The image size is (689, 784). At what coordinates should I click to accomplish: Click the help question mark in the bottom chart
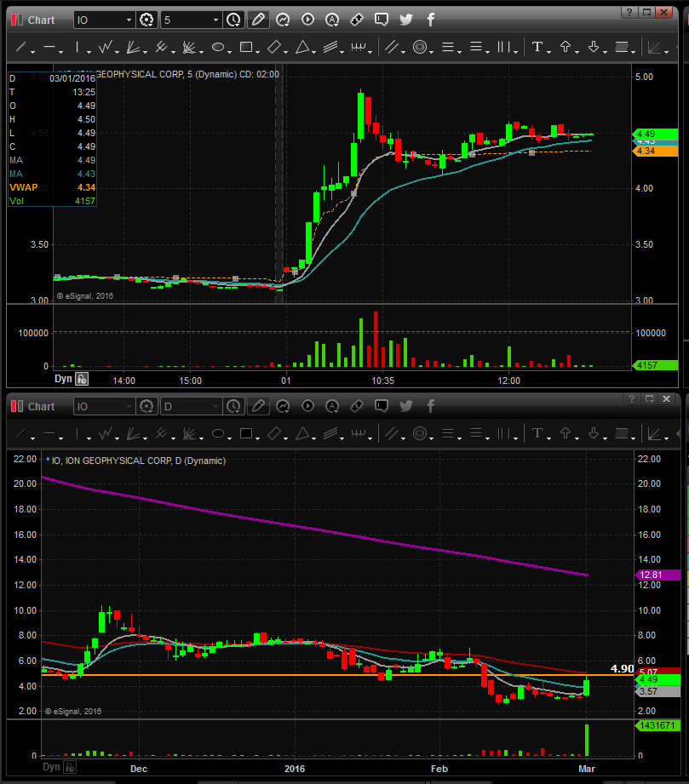coord(632,398)
